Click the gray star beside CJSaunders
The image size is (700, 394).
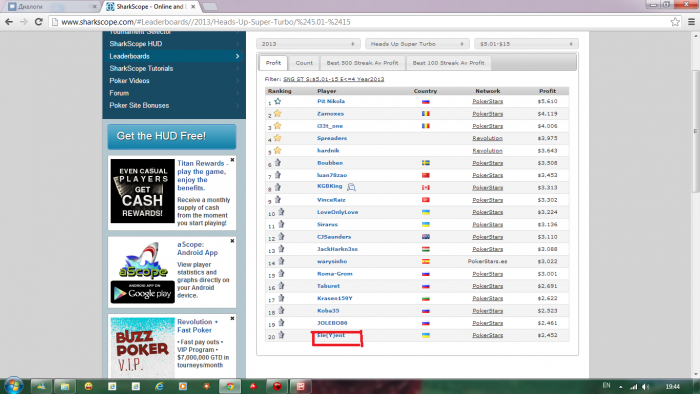[281, 236]
